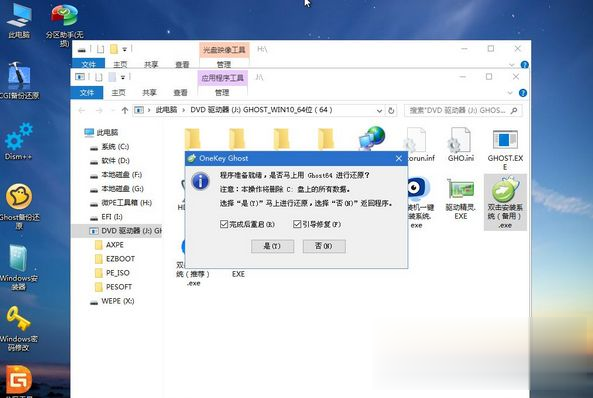
Task: Open 管理 tab under 光盘映像工具
Action: (x=224, y=64)
